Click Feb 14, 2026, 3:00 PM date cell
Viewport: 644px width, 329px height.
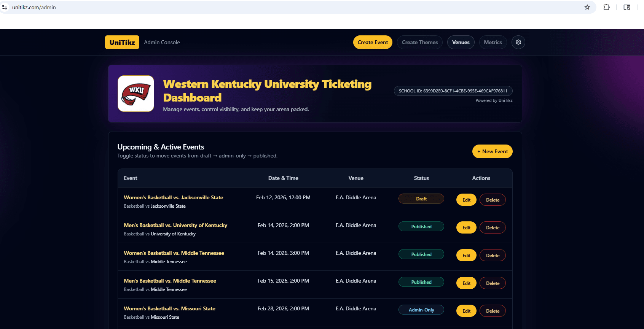pyautogui.click(x=283, y=253)
